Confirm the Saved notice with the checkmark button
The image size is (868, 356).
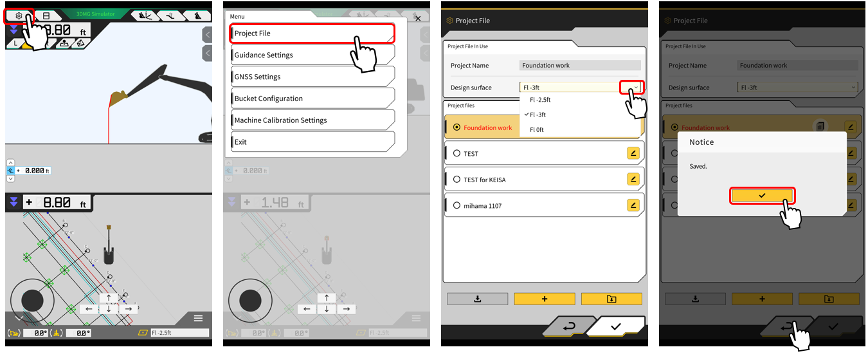click(762, 195)
